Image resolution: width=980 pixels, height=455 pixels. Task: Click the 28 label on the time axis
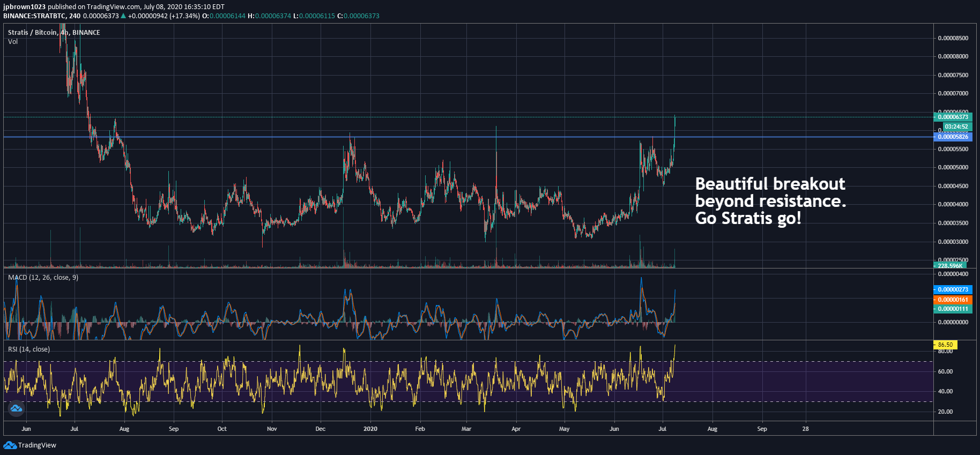[x=806, y=429]
